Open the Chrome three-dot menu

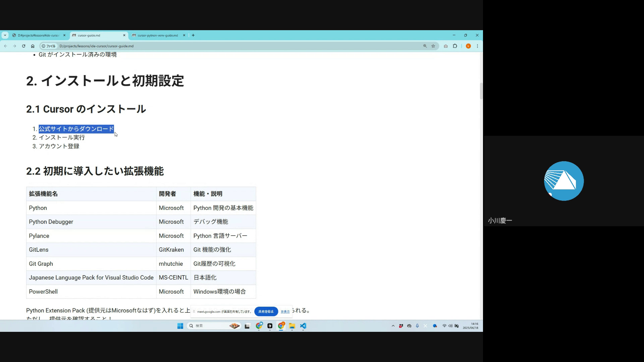[x=477, y=46]
